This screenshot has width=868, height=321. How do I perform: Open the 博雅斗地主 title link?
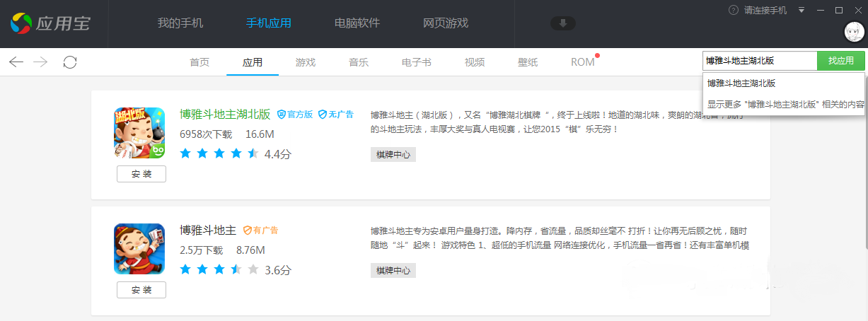208,230
